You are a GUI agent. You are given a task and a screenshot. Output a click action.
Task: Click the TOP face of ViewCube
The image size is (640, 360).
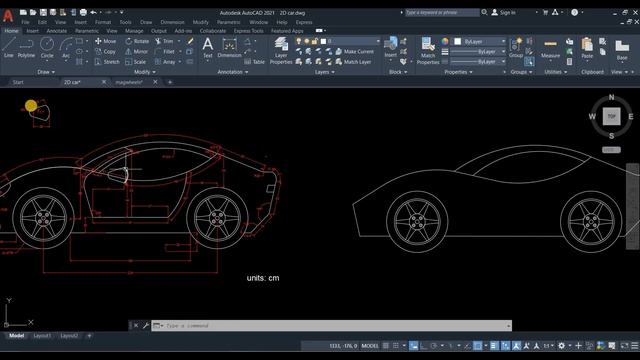611,116
